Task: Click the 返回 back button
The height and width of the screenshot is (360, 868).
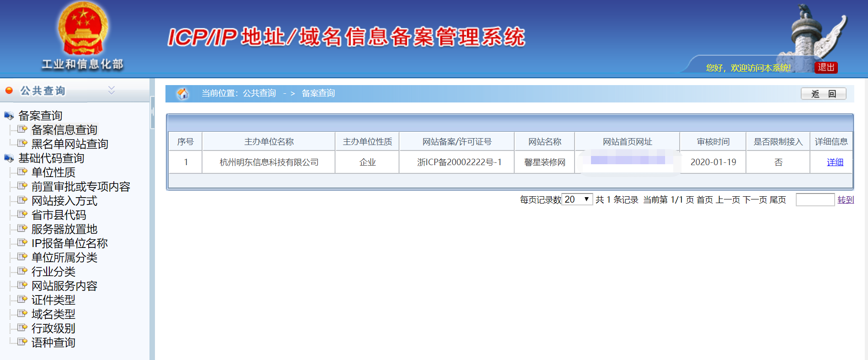Action: coord(824,94)
